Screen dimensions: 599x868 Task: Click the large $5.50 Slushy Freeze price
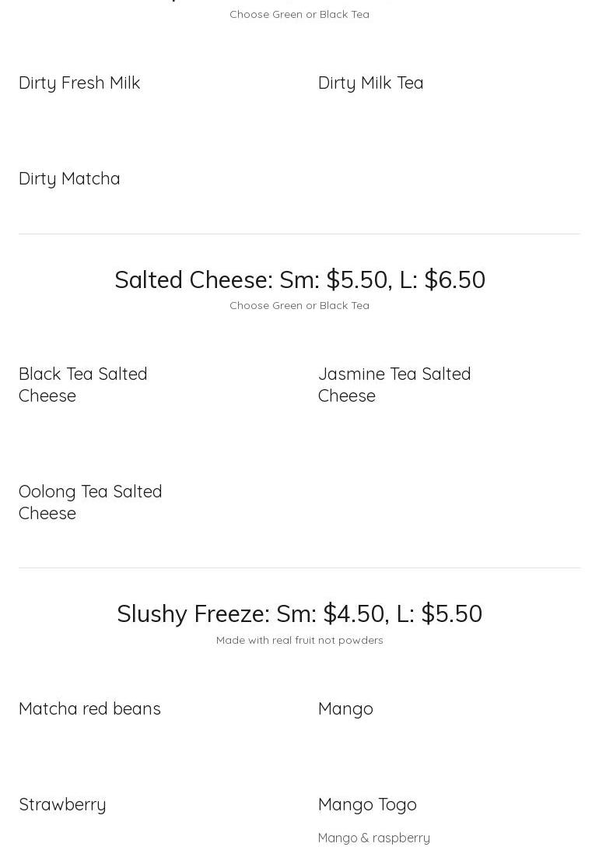tap(451, 613)
